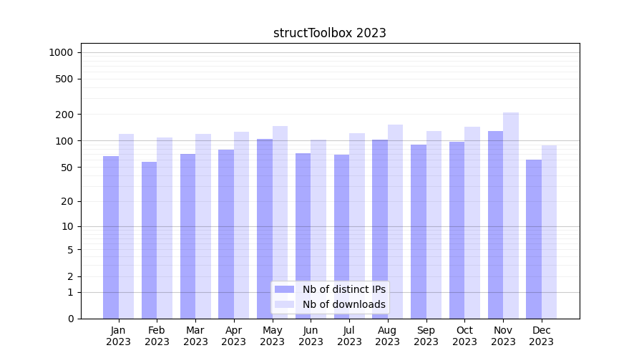This screenshot has width=644, height=358.
Task: Click the 'Nb of distinct IPs' legend color swatch
Action: pyautogui.click(x=284, y=289)
